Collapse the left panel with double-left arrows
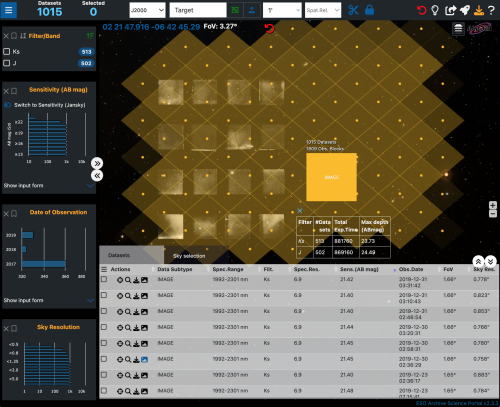Image resolution: width=500 pixels, height=407 pixels. [97, 176]
